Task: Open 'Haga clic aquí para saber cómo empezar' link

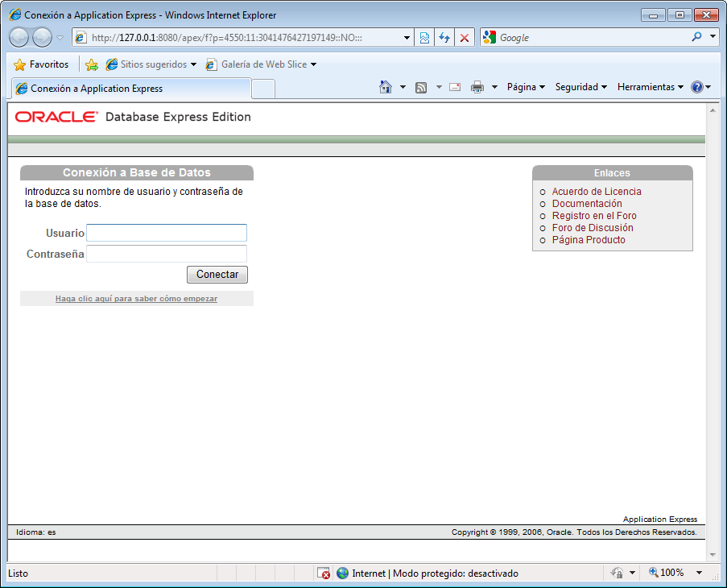Action: [x=136, y=299]
